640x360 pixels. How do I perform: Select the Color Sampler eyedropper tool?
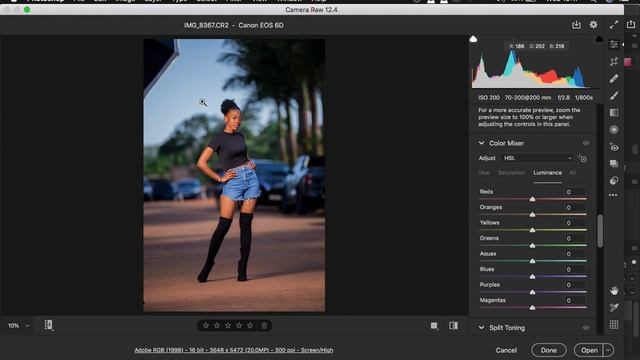tap(614, 308)
